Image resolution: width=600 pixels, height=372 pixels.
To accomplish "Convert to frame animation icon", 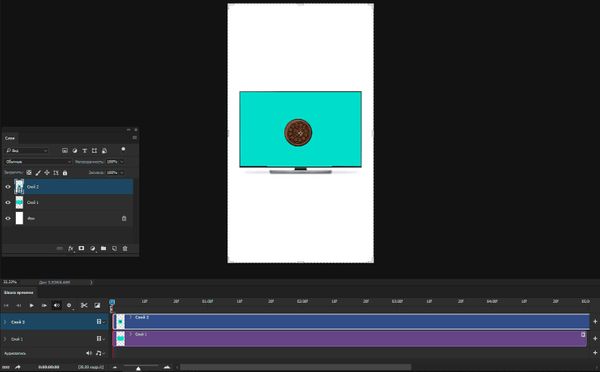I will tap(6, 367).
